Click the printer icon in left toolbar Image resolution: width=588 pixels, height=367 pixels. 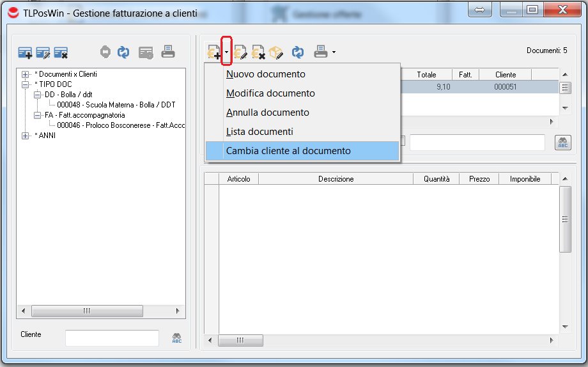pos(167,52)
